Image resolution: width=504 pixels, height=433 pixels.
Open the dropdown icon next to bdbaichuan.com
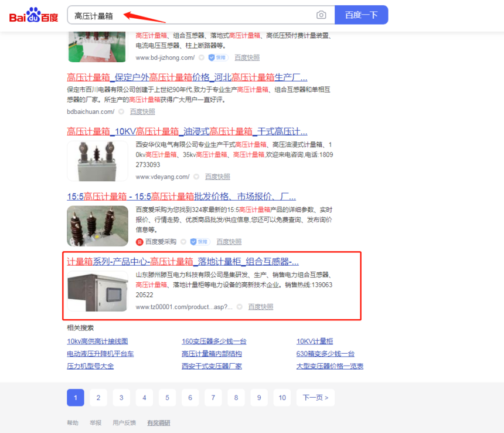point(121,111)
